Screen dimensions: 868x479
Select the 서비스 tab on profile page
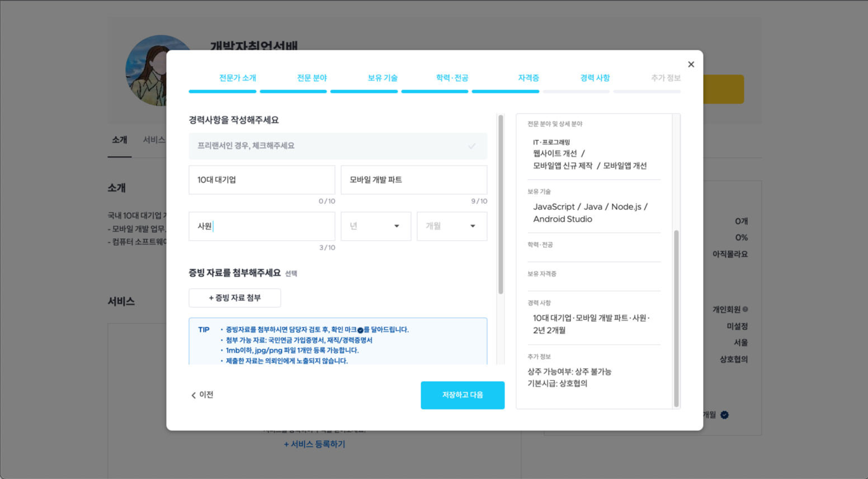tap(154, 140)
